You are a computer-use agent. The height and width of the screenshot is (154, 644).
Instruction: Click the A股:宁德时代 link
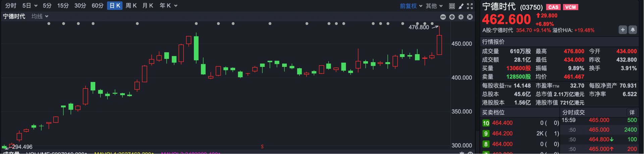[497, 30]
